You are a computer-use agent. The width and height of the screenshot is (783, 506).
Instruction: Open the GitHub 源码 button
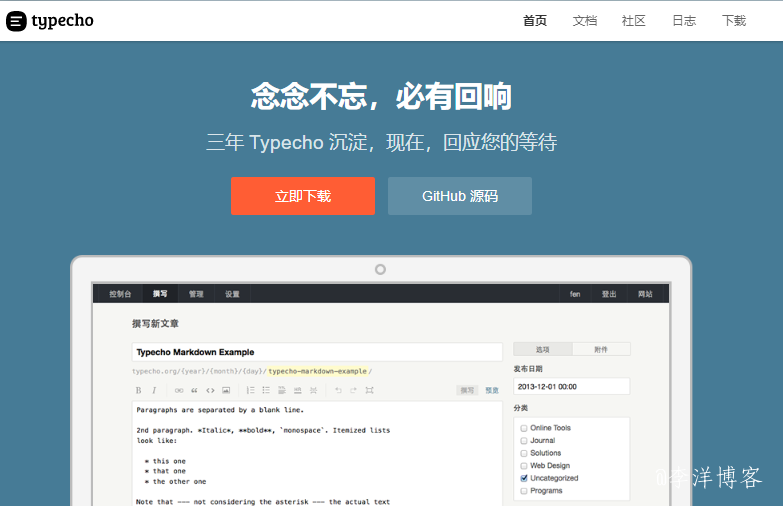click(460, 196)
